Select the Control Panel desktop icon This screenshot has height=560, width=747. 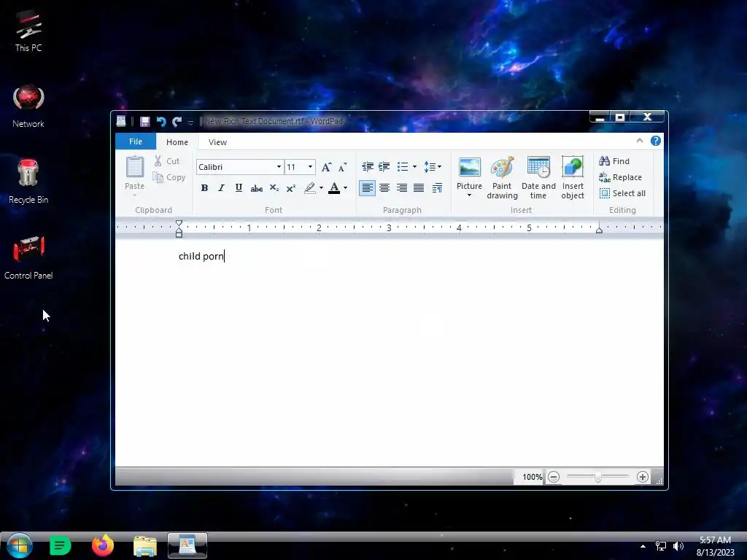[28, 257]
